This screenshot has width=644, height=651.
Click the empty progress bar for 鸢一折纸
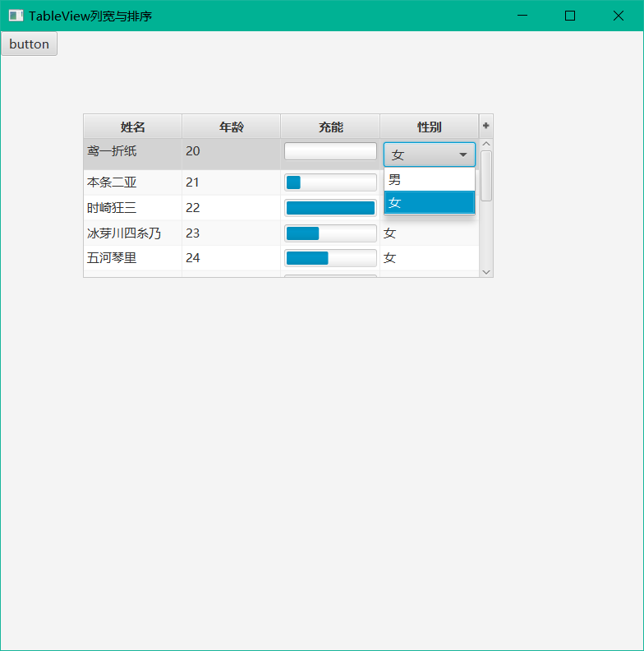pyautogui.click(x=330, y=151)
